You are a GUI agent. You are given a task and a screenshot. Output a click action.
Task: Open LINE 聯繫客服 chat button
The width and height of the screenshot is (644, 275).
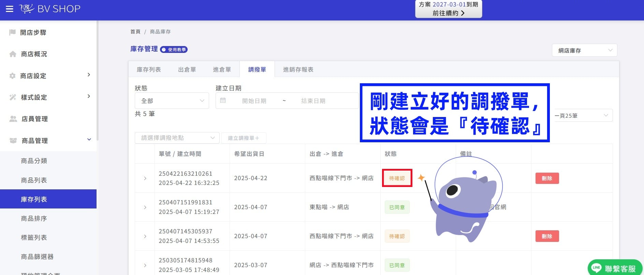click(x=615, y=268)
